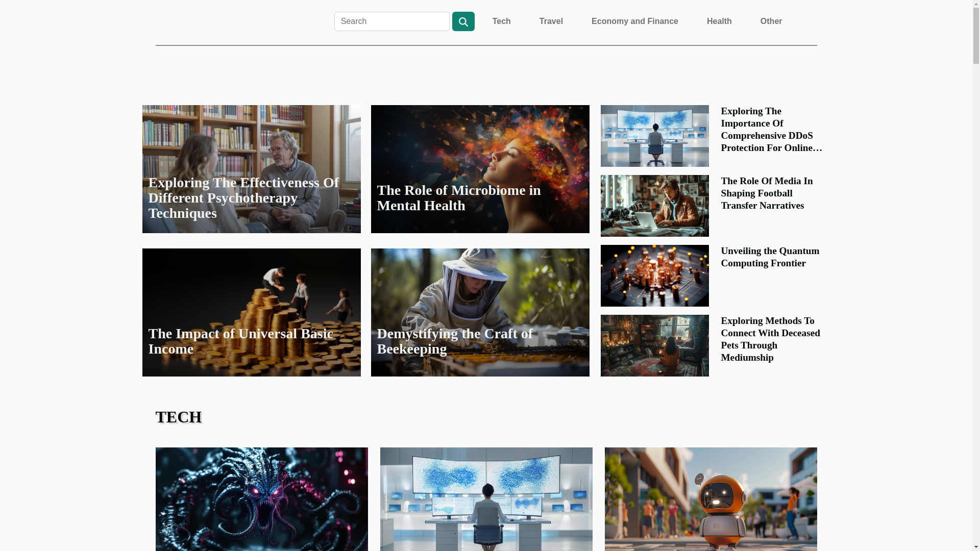980x551 pixels.
Task: Click the green search magnifier button
Action: (463, 21)
